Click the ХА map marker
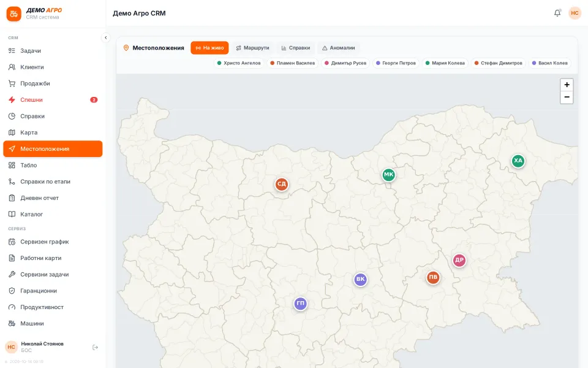 (518, 161)
